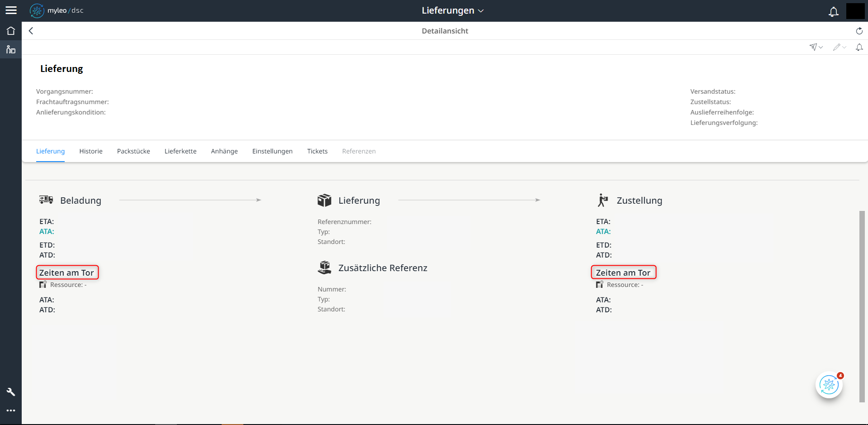The height and width of the screenshot is (425, 868).
Task: Open notifications bell in top bar
Action: click(x=833, y=11)
